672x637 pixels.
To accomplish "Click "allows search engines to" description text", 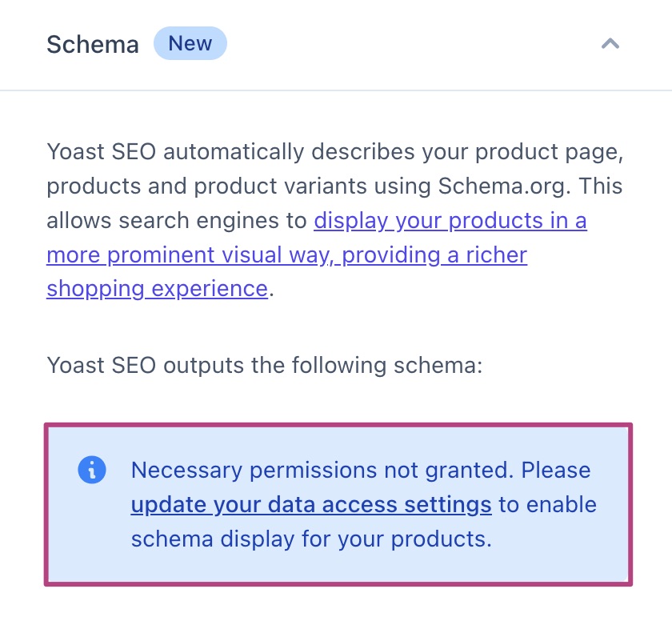I will click(x=177, y=221).
